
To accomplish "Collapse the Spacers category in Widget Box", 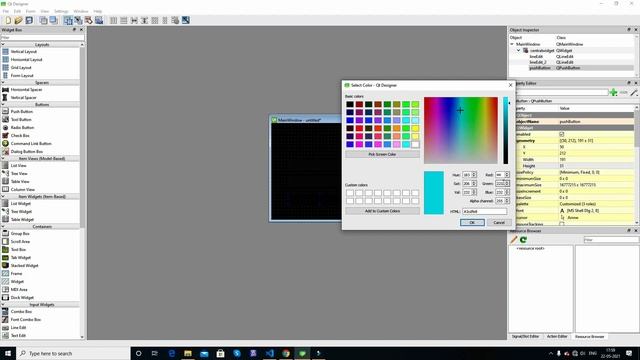I will [x=3, y=82].
